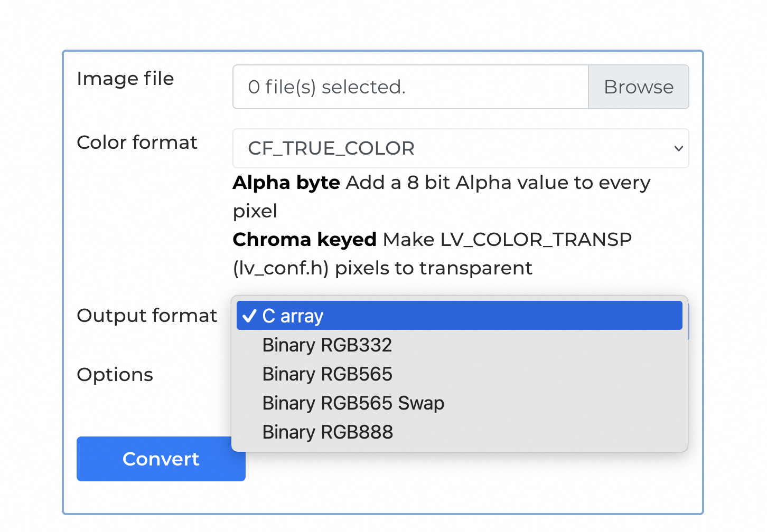Select the 'C array' output format option
Screen dimensions: 767x532
coord(459,316)
